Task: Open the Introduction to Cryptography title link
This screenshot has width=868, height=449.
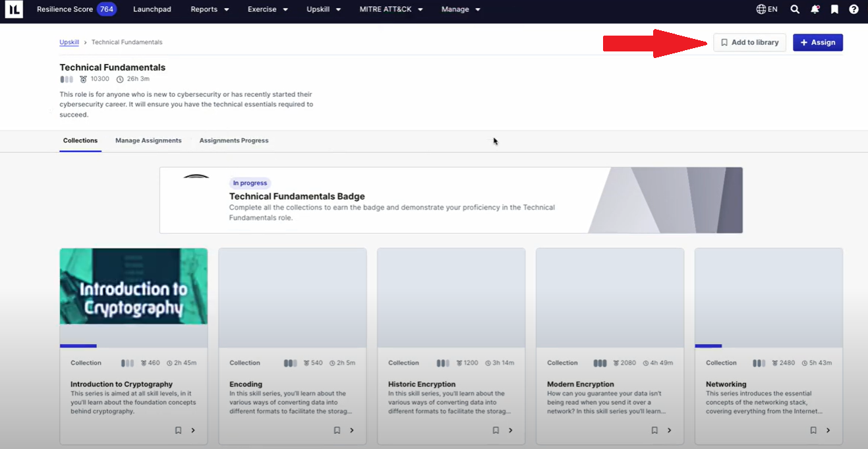Action: 121,384
